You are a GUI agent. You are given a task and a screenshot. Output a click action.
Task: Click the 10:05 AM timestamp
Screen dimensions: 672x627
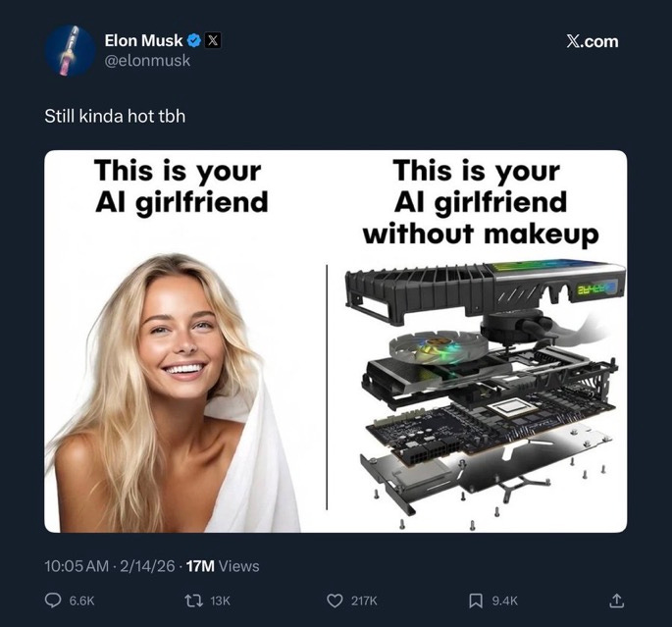tap(77, 566)
